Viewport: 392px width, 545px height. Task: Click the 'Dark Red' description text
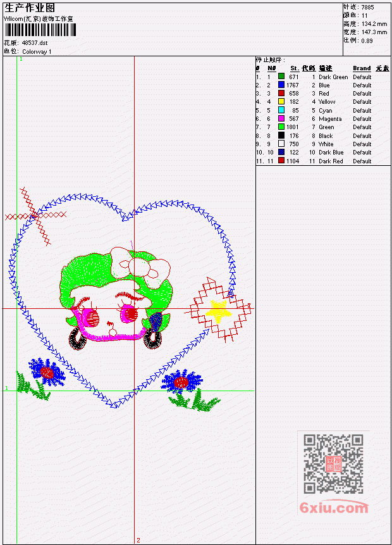tap(331, 161)
